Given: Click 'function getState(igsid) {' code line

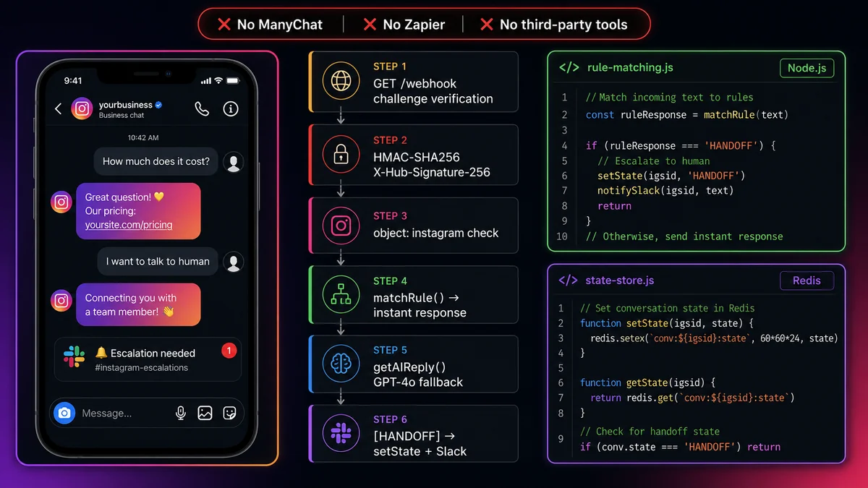Looking at the screenshot, I should [648, 383].
